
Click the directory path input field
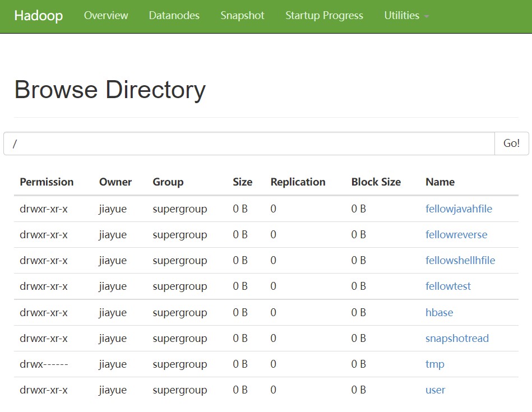(249, 143)
